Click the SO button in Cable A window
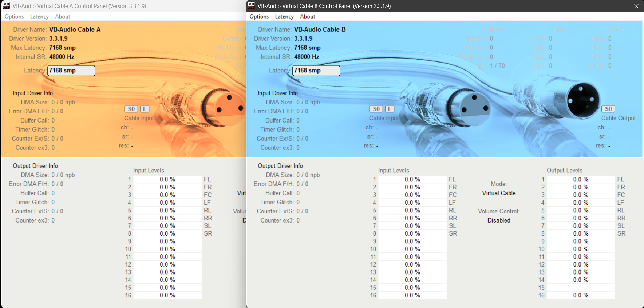This screenshot has height=308, width=644. (131, 109)
